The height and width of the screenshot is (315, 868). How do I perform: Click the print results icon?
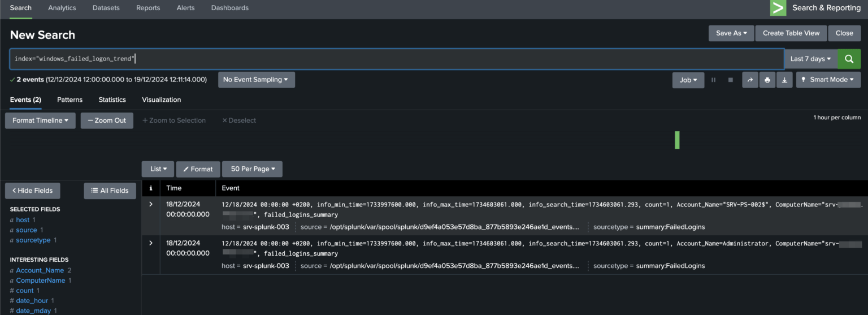point(767,80)
